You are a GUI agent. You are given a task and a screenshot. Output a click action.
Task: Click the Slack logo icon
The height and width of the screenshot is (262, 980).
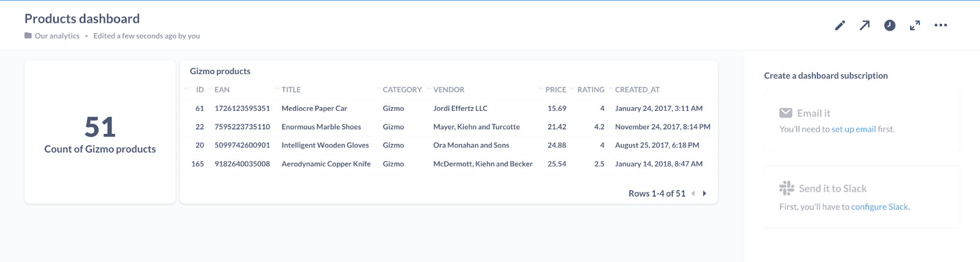click(786, 188)
